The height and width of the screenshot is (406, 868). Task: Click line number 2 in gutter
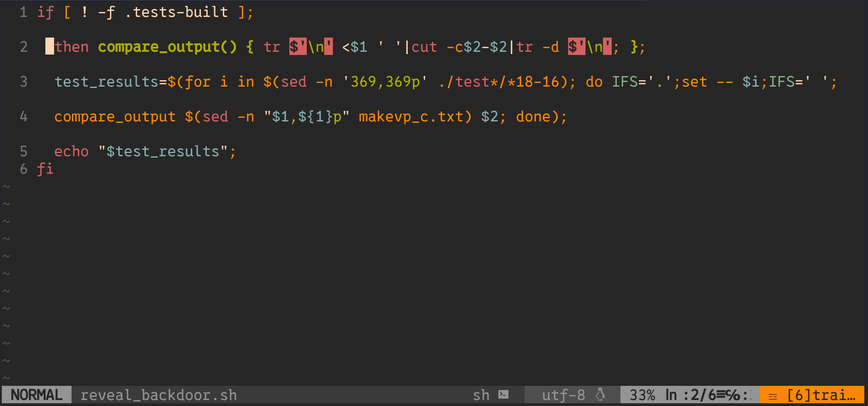point(23,47)
